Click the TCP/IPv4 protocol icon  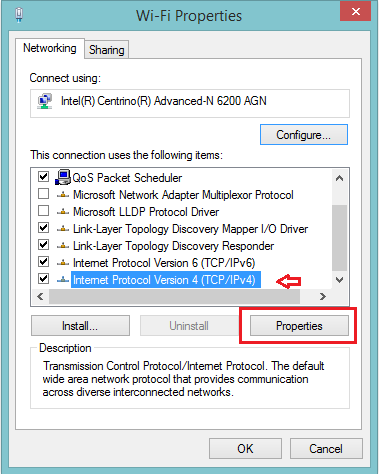click(63, 280)
